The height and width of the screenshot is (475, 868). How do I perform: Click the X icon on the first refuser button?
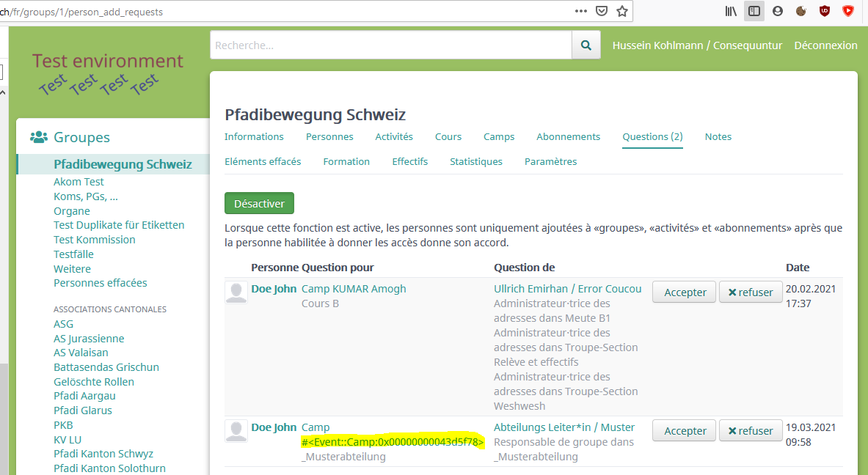coord(732,292)
